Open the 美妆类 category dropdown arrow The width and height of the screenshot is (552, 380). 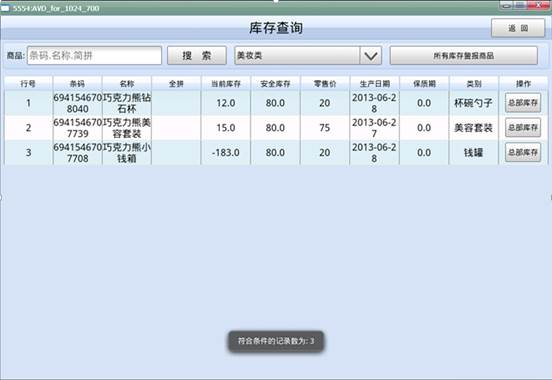point(371,56)
